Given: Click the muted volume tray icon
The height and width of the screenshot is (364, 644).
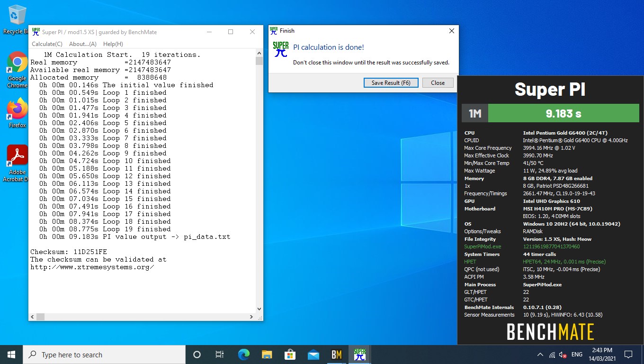Looking at the screenshot, I should [x=563, y=355].
